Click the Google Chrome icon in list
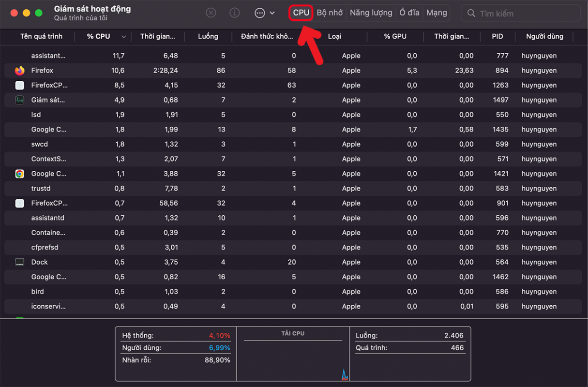This screenshot has height=387, width=588. point(19,174)
